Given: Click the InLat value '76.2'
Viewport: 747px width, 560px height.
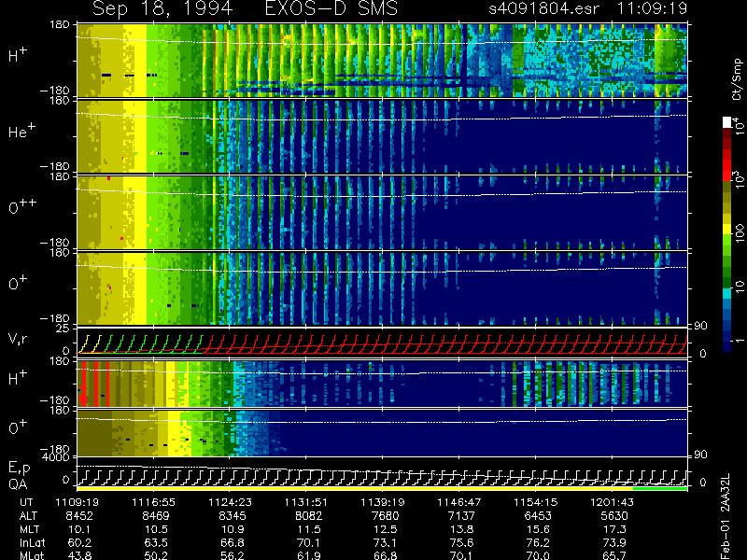Looking at the screenshot, I should point(538,542).
